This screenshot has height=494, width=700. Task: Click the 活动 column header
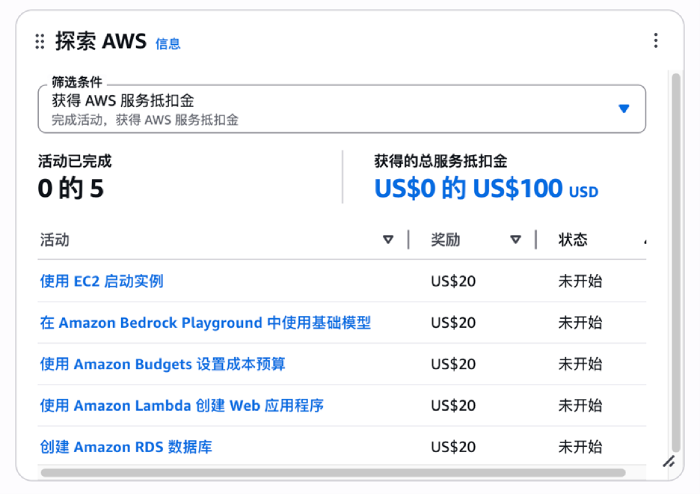click(55, 240)
